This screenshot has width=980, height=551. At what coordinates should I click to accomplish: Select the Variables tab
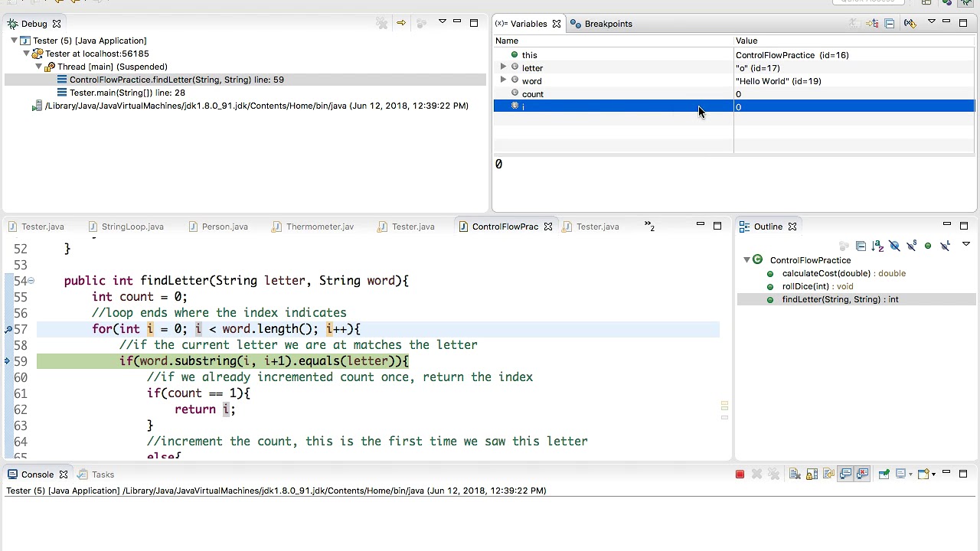point(528,24)
